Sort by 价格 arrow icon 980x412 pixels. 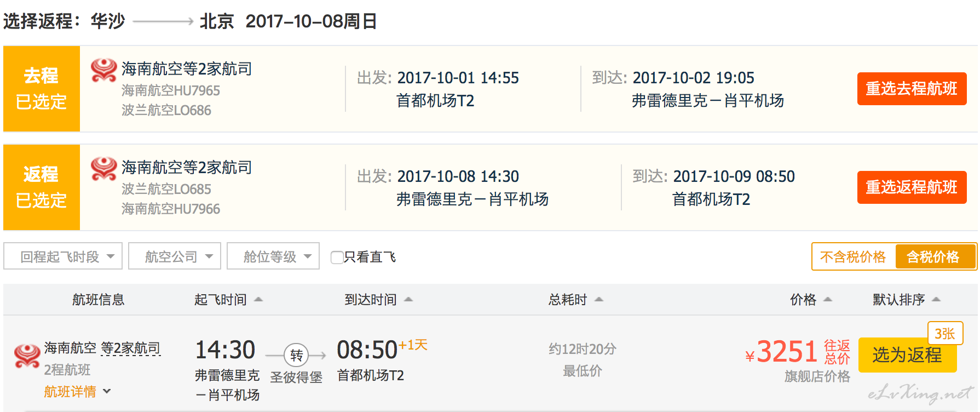coord(828,299)
